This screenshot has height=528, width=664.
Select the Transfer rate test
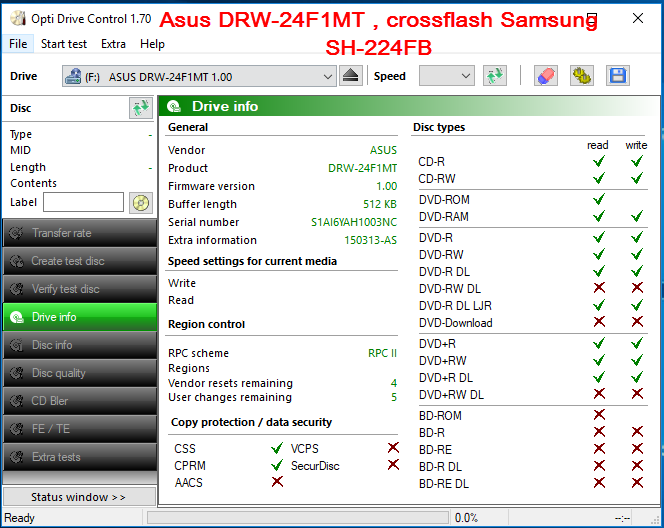pyautogui.click(x=80, y=233)
